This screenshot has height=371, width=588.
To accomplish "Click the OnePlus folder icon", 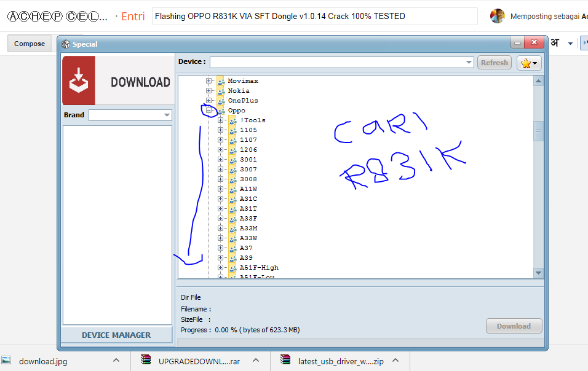I will click(x=221, y=100).
